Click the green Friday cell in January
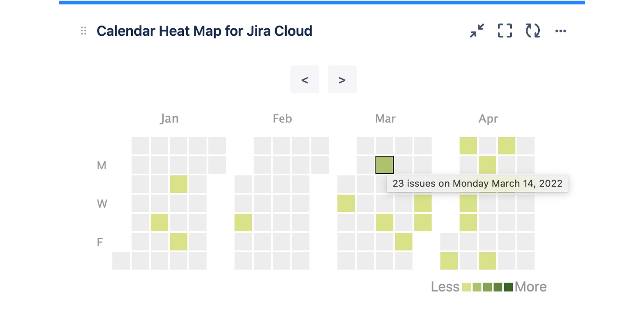The width and height of the screenshot is (644, 315). click(x=178, y=242)
